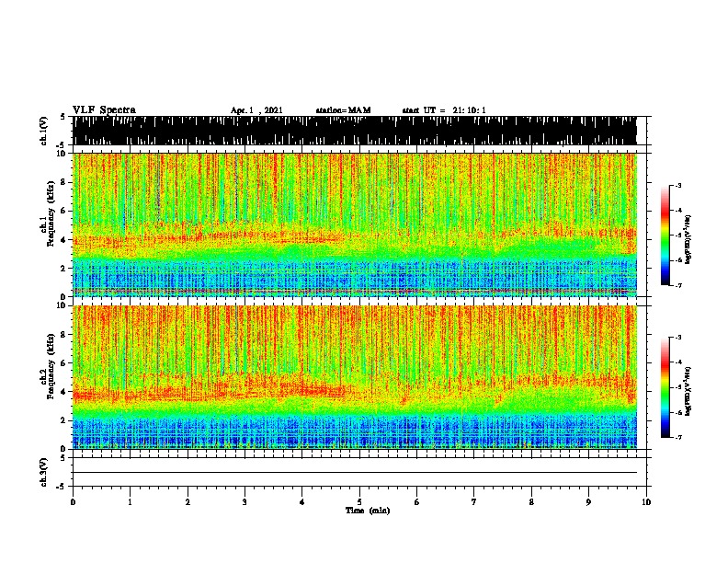Click time tick label "4" on x-axis
728x563 pixels.
[302, 502]
